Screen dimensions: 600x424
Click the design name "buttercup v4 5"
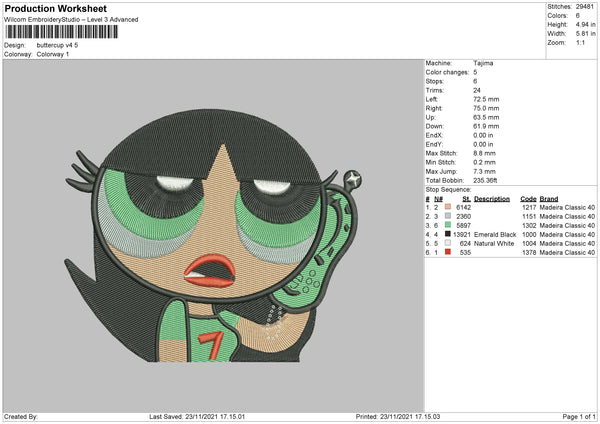point(57,45)
